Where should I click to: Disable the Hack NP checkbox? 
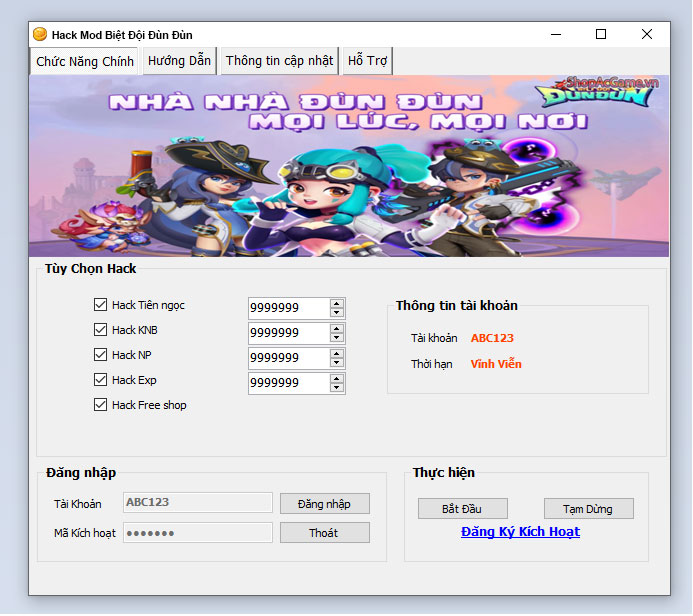[100, 355]
